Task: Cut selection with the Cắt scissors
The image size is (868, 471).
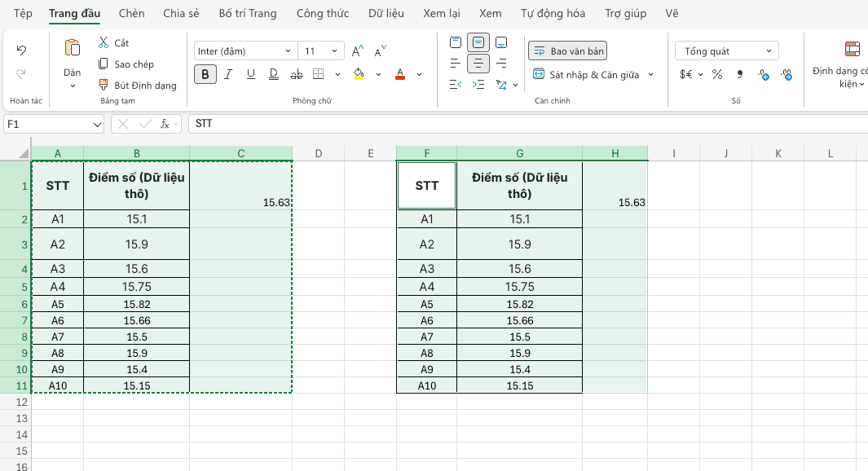Action: [104, 42]
